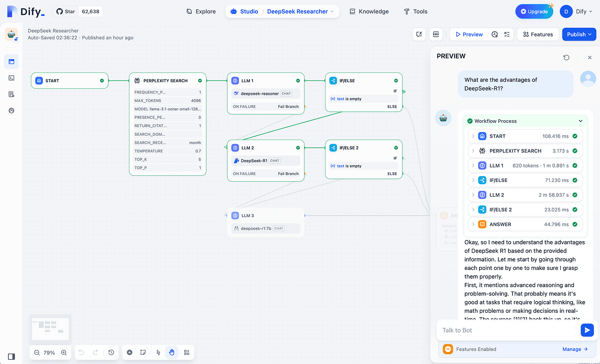The image size is (600, 364).
Task: Add a sticky note to the canvas
Action: point(143,352)
